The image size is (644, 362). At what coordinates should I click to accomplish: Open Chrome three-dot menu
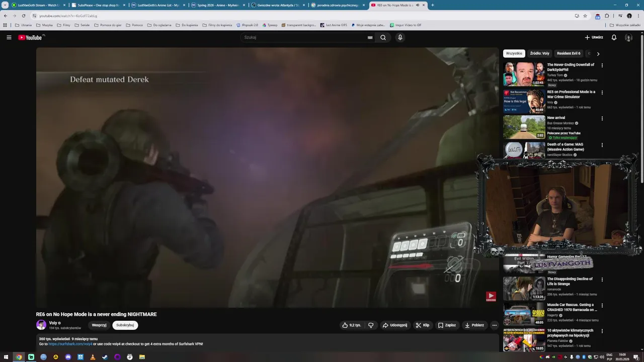(x=638, y=16)
